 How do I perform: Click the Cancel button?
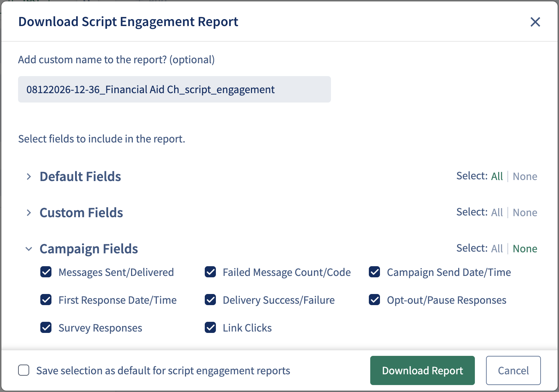(513, 370)
